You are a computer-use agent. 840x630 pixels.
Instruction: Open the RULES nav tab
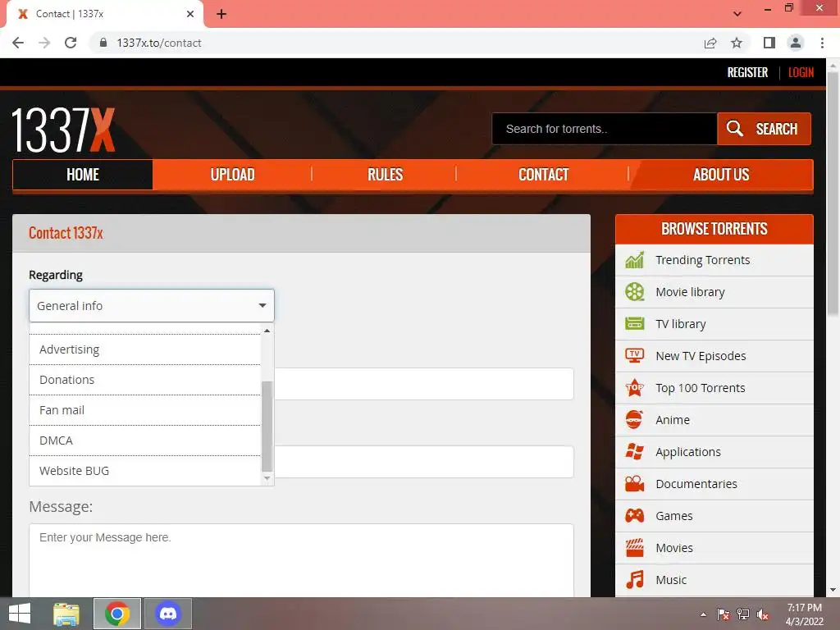[385, 175]
